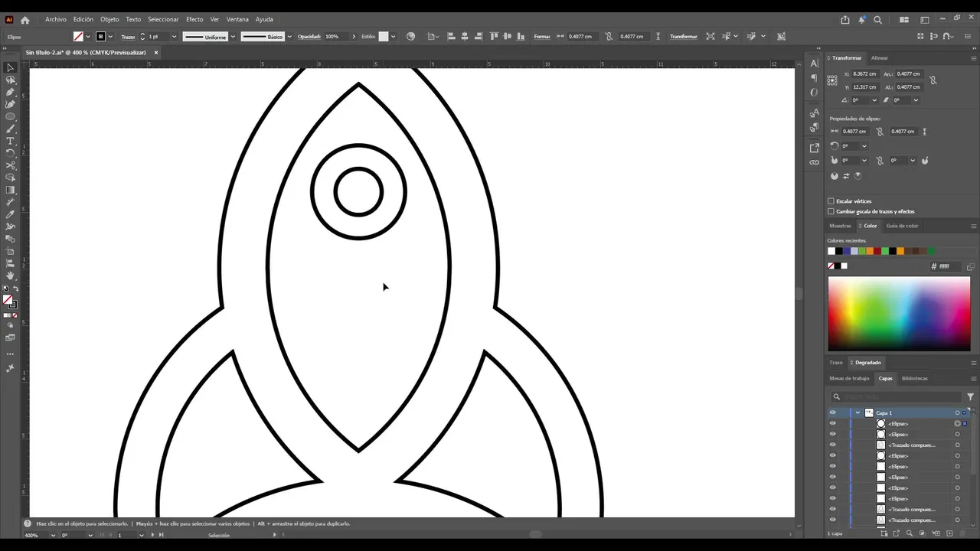Select the Ellipse tool in the toolbar

point(10,116)
